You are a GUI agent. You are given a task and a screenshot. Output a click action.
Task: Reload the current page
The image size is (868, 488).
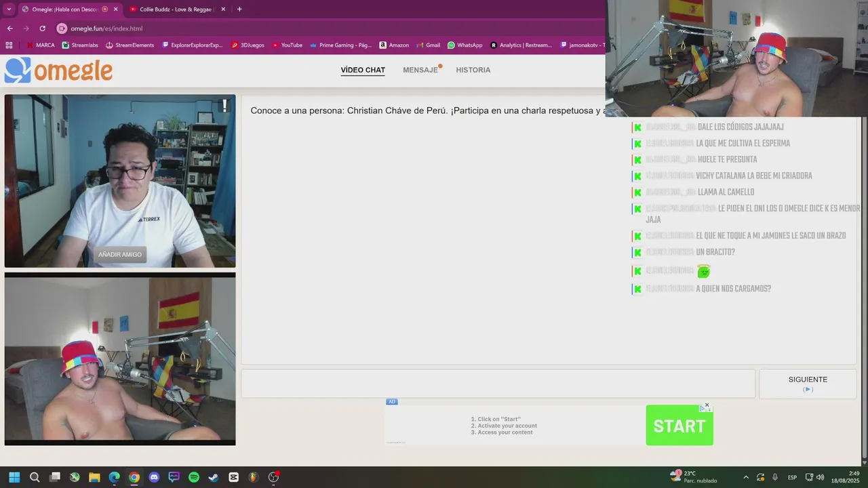point(42,28)
